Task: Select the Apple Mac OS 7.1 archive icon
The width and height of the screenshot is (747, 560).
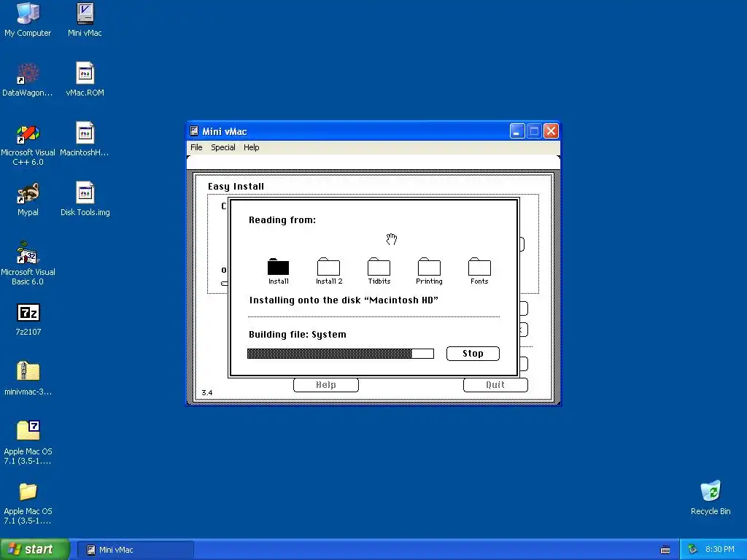Action: point(28,443)
